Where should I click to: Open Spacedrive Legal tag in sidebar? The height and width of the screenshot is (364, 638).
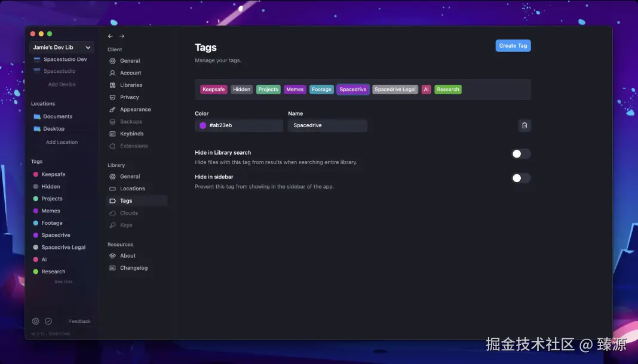coord(59,248)
